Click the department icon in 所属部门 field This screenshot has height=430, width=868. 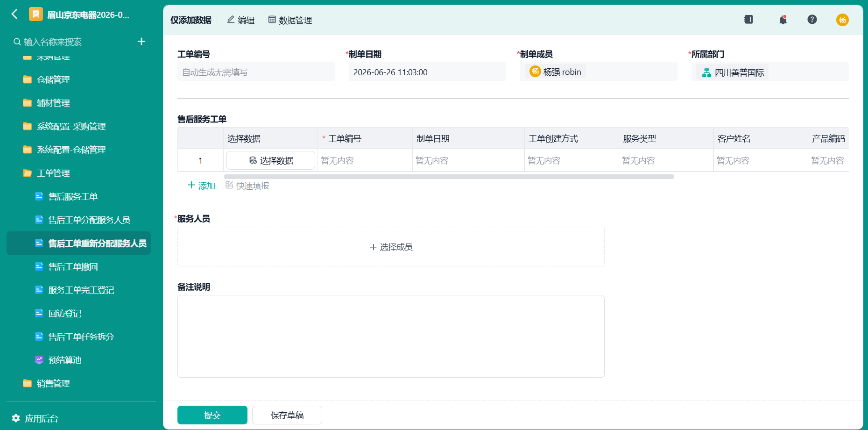pyautogui.click(x=706, y=73)
